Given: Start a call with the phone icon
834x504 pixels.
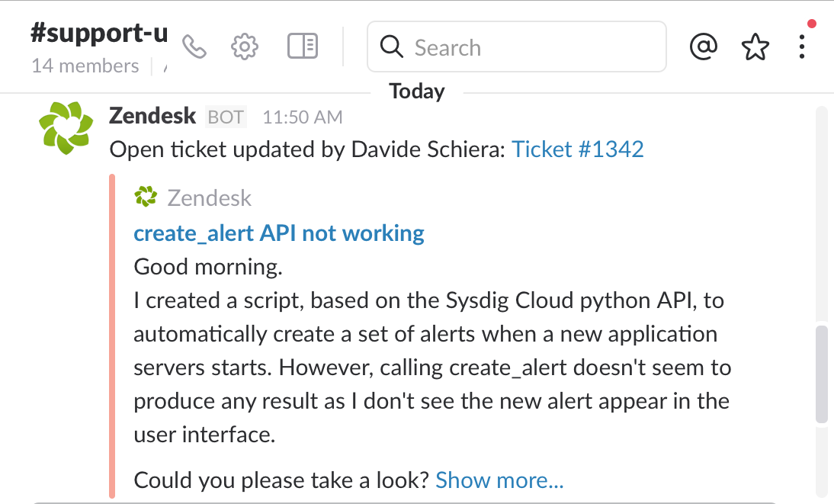Looking at the screenshot, I should [x=194, y=47].
